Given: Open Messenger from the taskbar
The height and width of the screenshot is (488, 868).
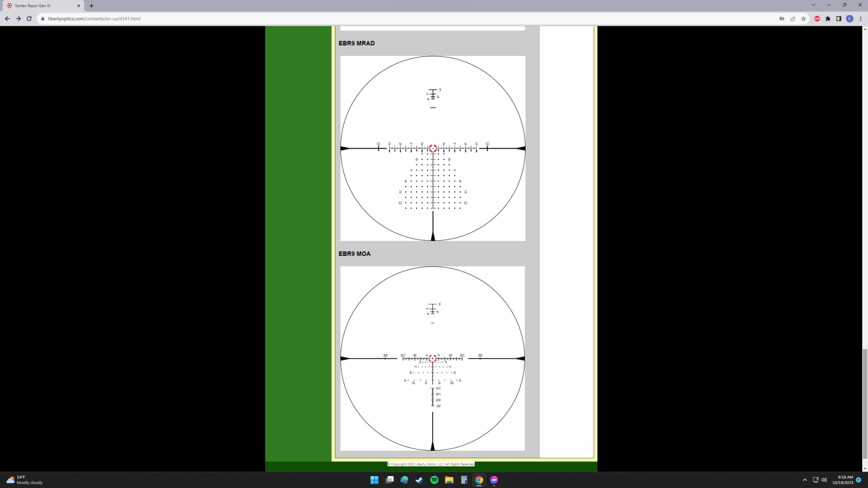Looking at the screenshot, I should (x=494, y=480).
